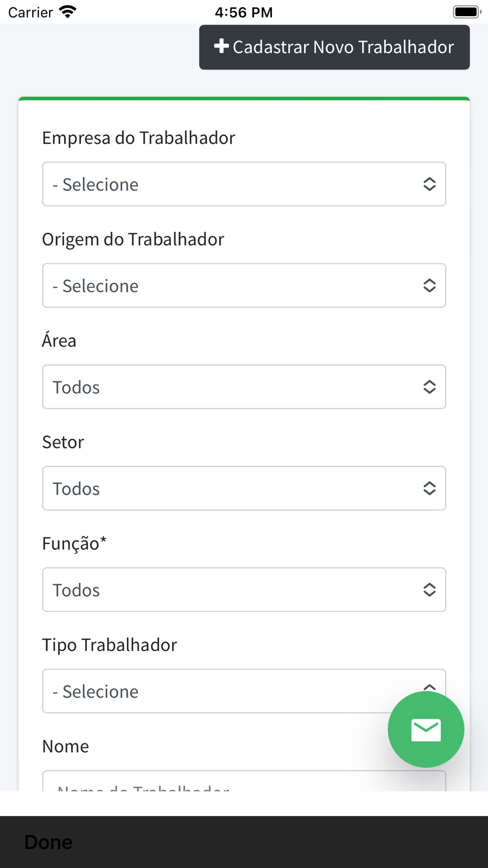Open the Empresa do Trabalhador dropdown
488x868 pixels.
tap(234, 184)
